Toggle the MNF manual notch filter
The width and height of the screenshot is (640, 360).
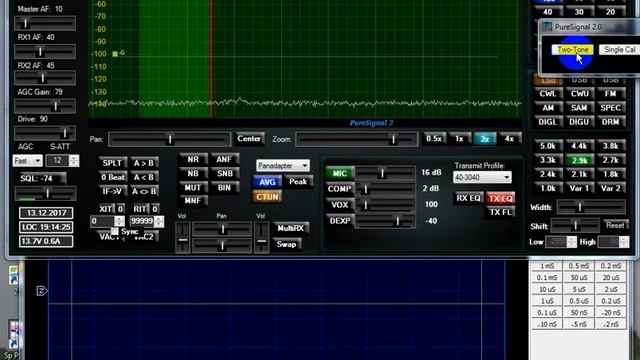193,201
